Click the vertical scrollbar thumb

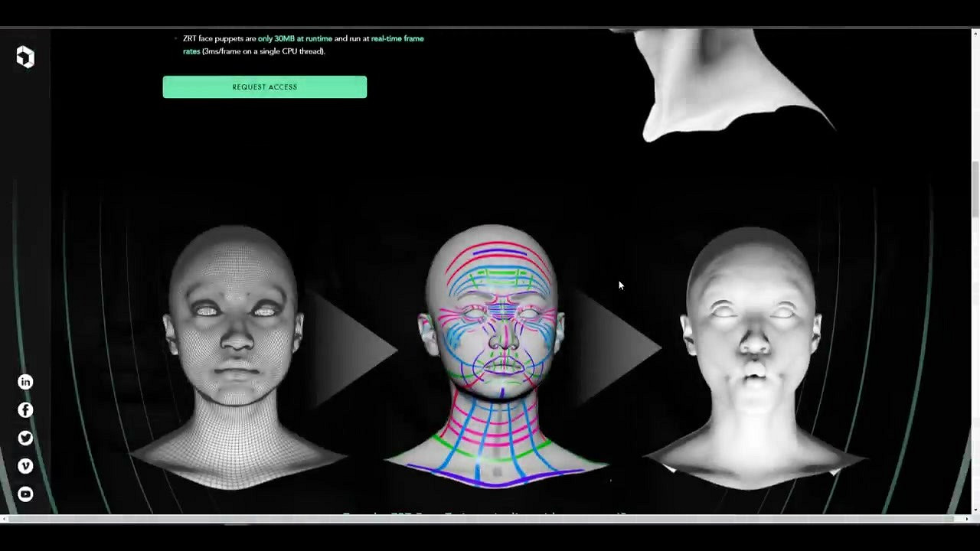pyautogui.click(x=975, y=189)
